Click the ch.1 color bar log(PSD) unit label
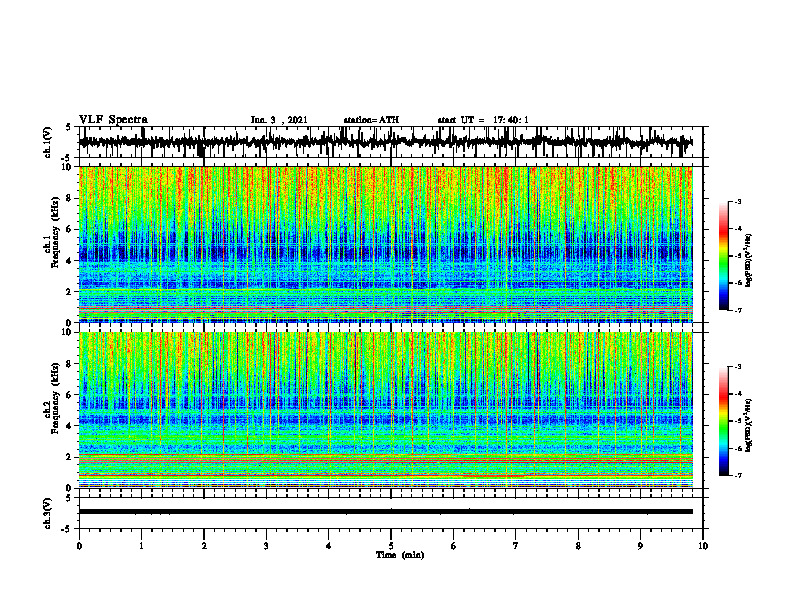Image resolution: width=792 pixels, height=612 pixels. [x=749, y=260]
